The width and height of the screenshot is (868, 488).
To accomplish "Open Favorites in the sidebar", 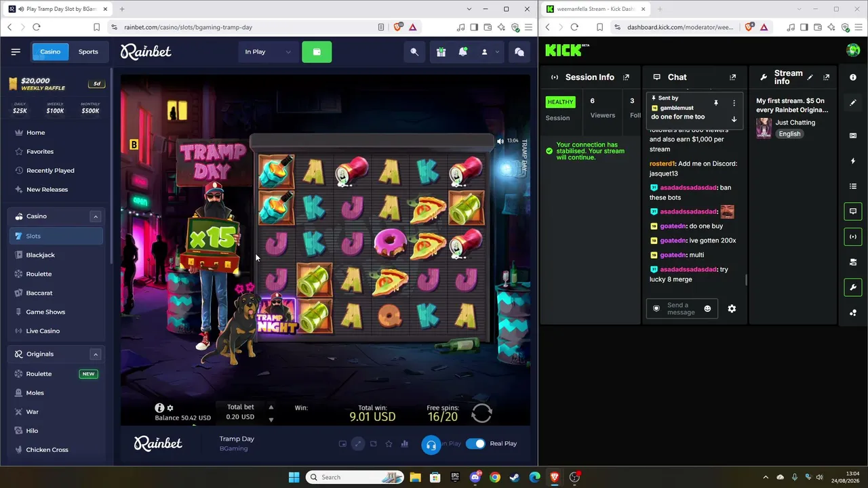I will (56, 152).
